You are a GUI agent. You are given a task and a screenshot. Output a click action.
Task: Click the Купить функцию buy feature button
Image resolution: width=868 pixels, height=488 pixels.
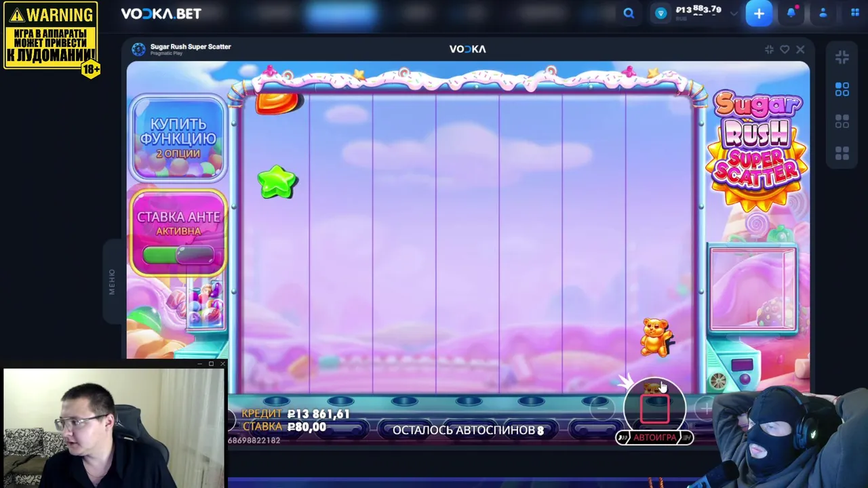pos(178,138)
